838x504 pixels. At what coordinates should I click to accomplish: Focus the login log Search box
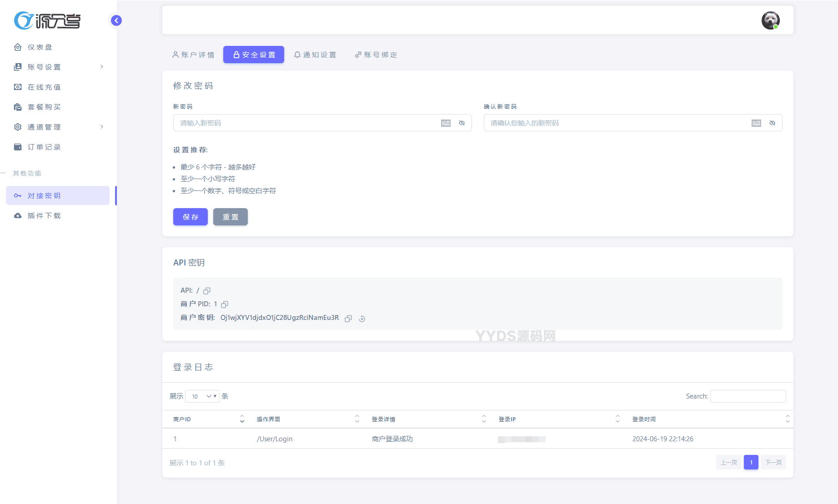click(x=748, y=396)
